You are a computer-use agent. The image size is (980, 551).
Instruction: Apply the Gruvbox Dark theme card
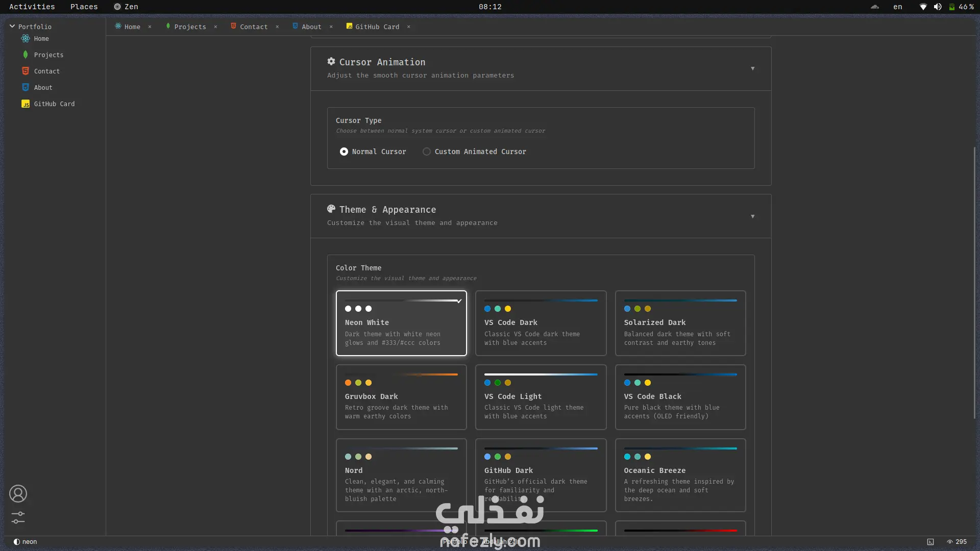401,397
